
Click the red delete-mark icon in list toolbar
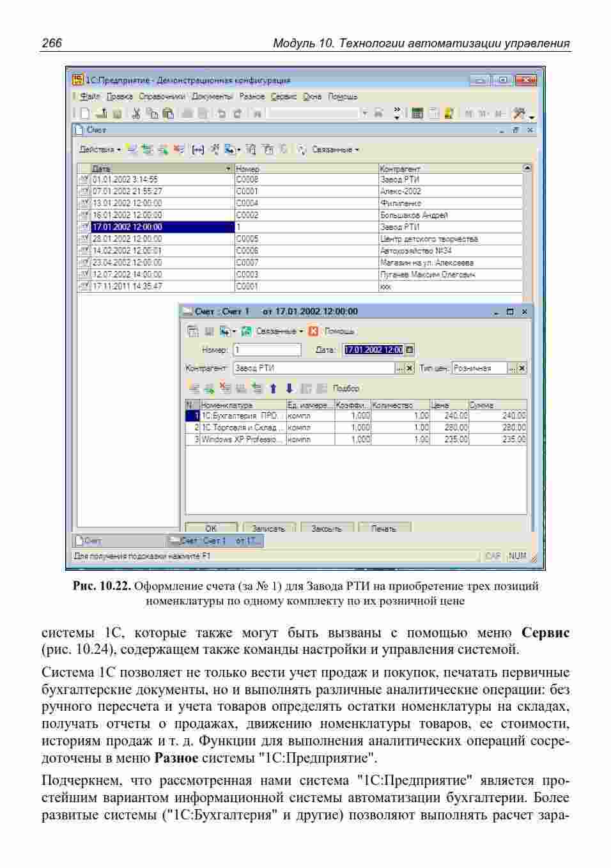(x=179, y=150)
